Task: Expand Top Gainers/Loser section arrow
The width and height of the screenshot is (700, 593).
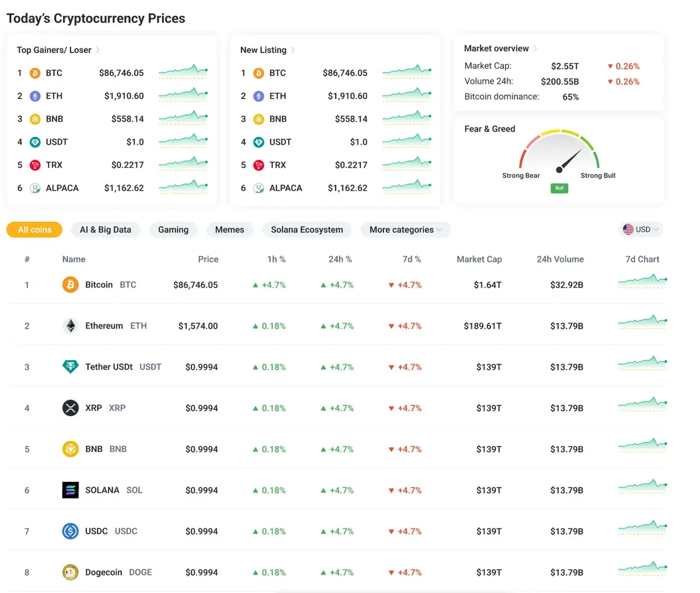Action: pos(98,50)
